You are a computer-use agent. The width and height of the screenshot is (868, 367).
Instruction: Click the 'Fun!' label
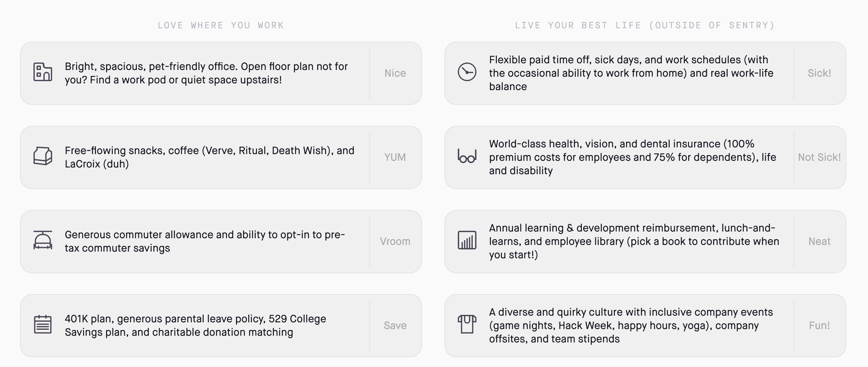819,326
